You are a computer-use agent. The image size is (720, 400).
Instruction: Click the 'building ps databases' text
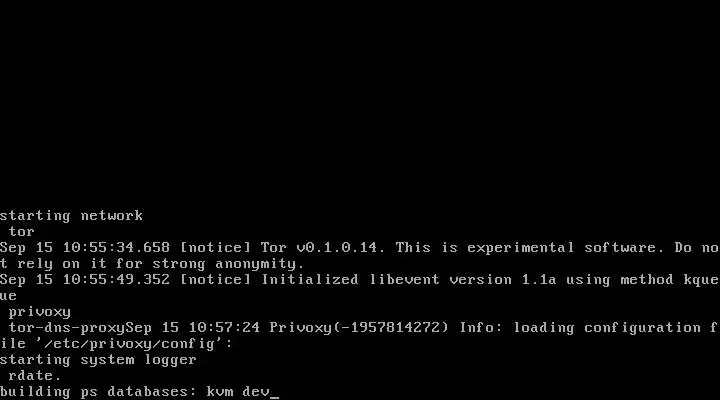(x=94, y=392)
